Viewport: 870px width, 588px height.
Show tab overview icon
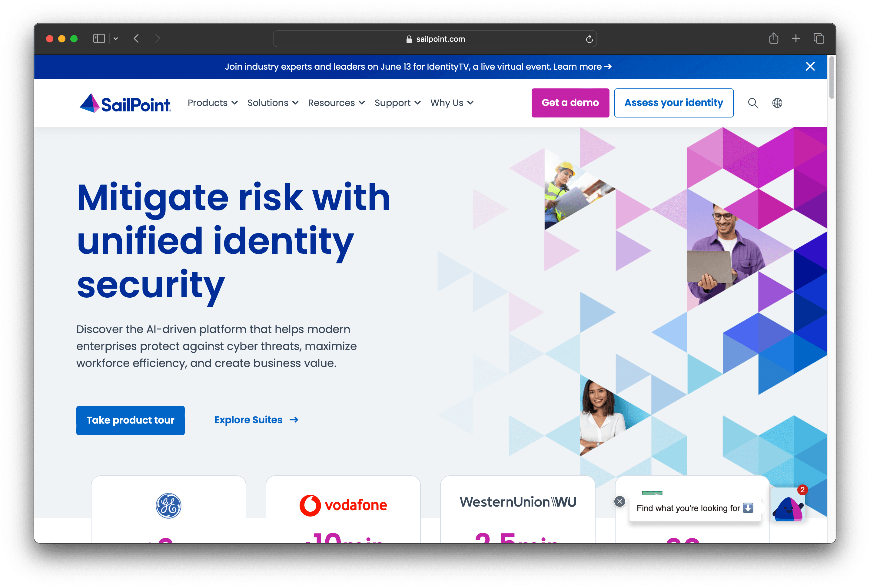click(x=819, y=38)
